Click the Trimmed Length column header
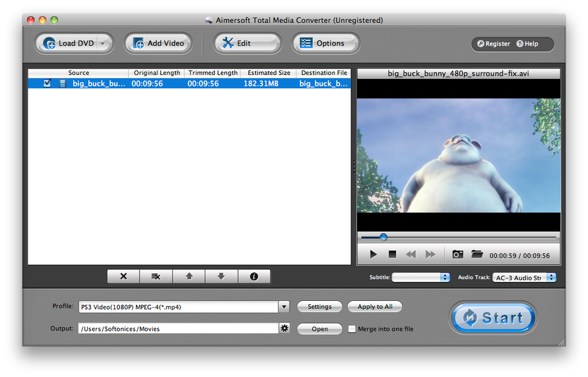 coord(213,73)
